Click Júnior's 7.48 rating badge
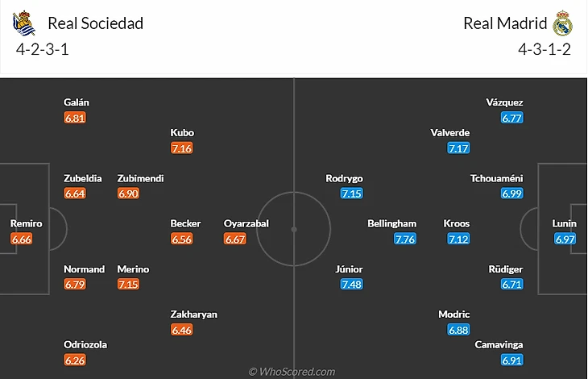The height and width of the screenshot is (379, 588). [x=350, y=284]
